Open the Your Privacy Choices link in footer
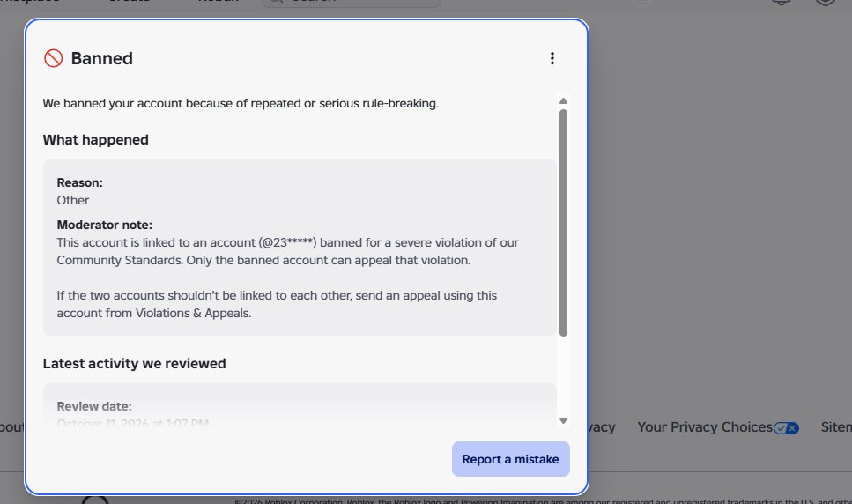Image resolution: width=852 pixels, height=504 pixels. (x=705, y=427)
